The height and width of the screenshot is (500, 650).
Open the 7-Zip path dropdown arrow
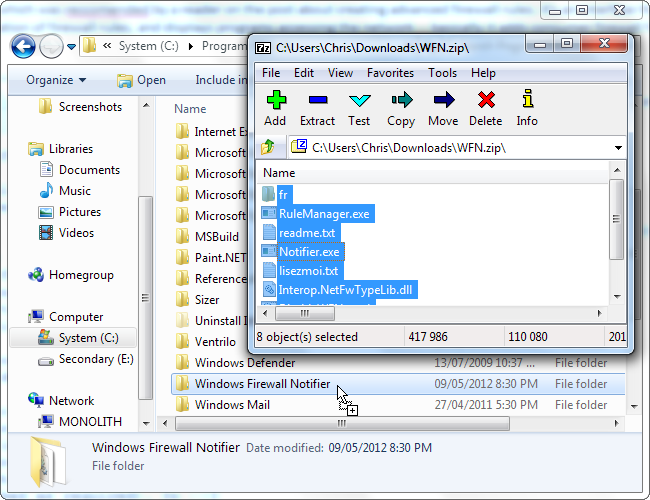point(617,148)
